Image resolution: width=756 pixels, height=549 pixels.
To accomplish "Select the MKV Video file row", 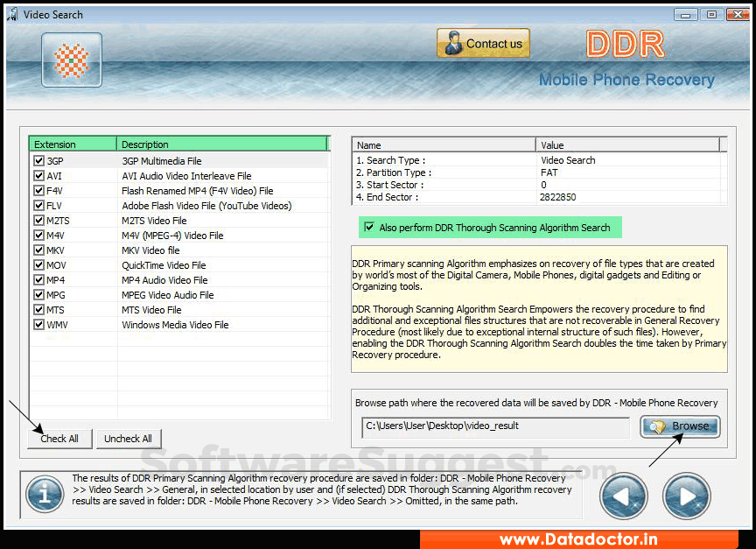I will point(175,250).
